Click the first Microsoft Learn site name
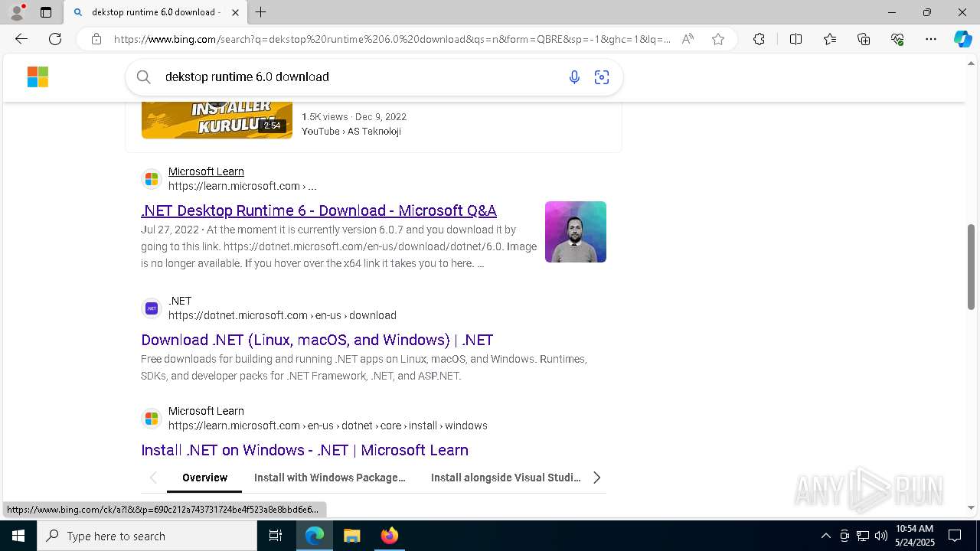980x551 pixels. click(206, 171)
